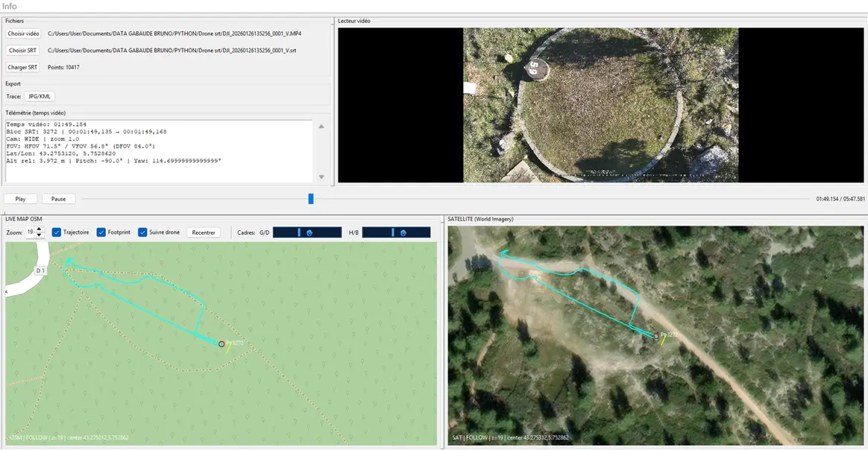The image size is (868, 450).
Task: Click the drone position marker on OSM map
Action: point(221,343)
